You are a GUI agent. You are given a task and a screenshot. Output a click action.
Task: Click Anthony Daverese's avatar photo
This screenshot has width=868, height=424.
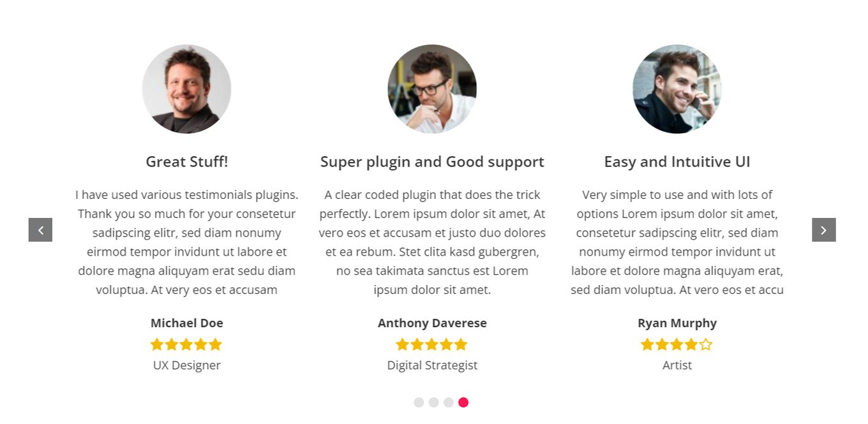(x=432, y=89)
